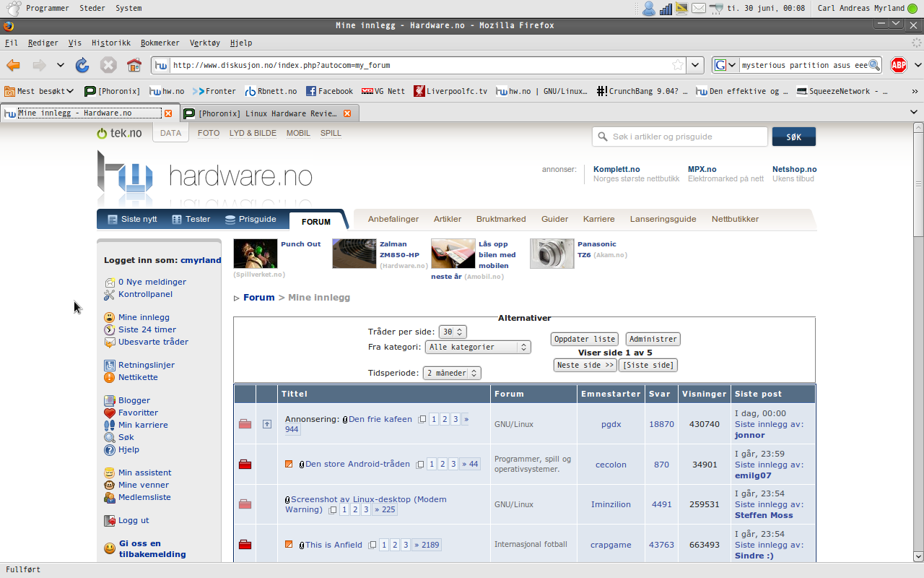
Task: Go to next page with Neste side button
Action: click(585, 365)
